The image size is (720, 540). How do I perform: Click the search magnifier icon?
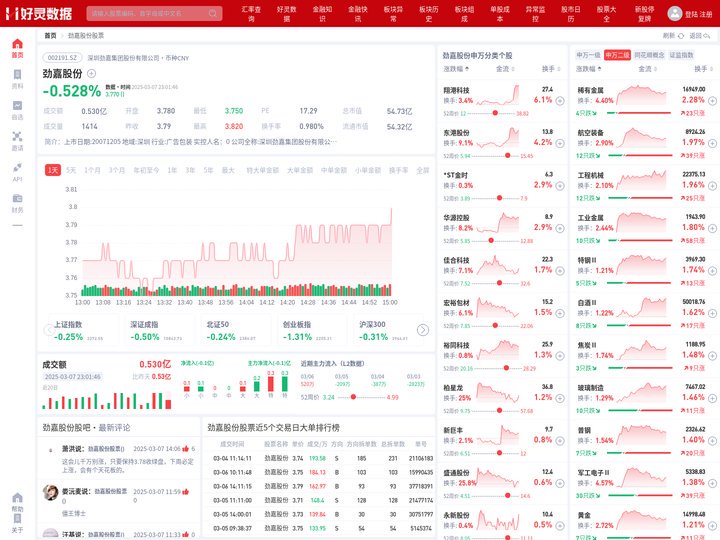point(213,13)
